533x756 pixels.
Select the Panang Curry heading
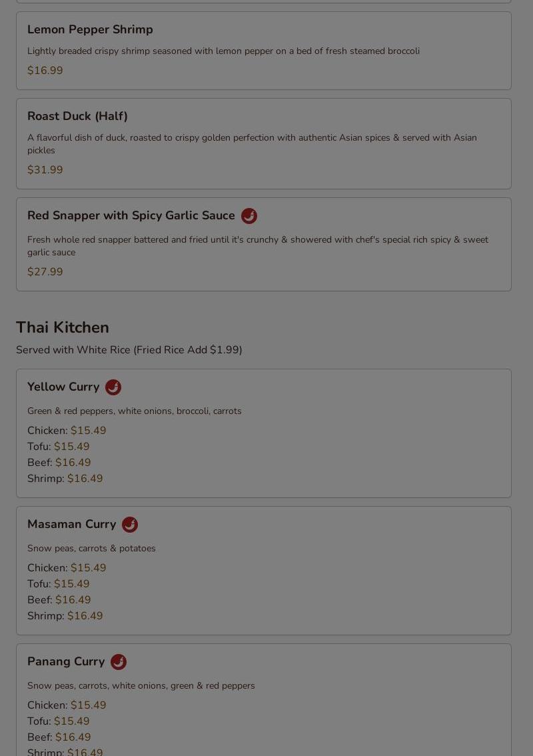pos(66,661)
